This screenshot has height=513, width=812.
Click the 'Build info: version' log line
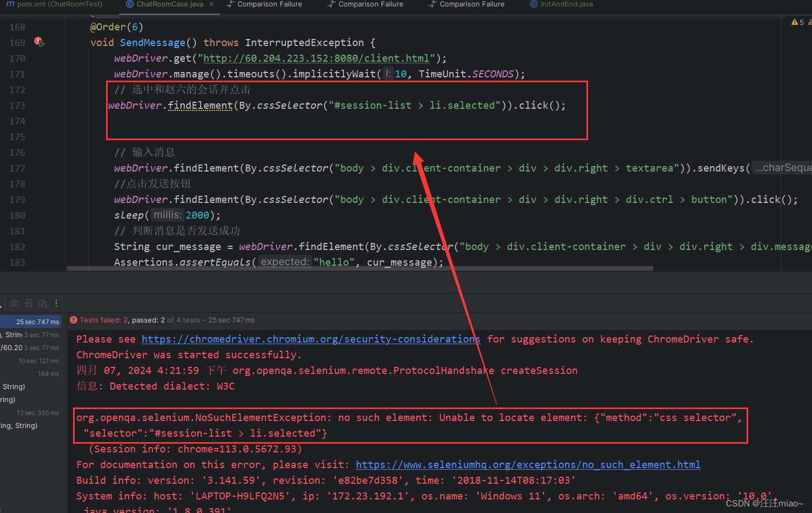click(326, 481)
